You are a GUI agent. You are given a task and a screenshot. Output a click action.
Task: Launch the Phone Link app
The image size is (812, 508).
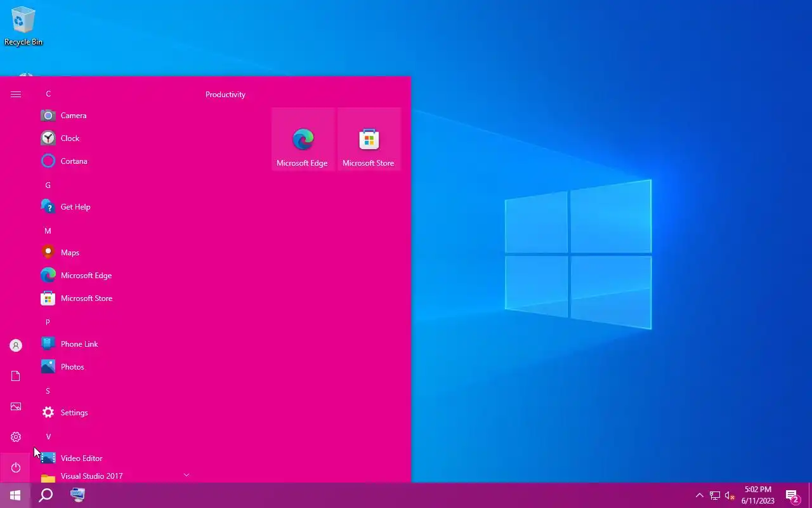115,344
